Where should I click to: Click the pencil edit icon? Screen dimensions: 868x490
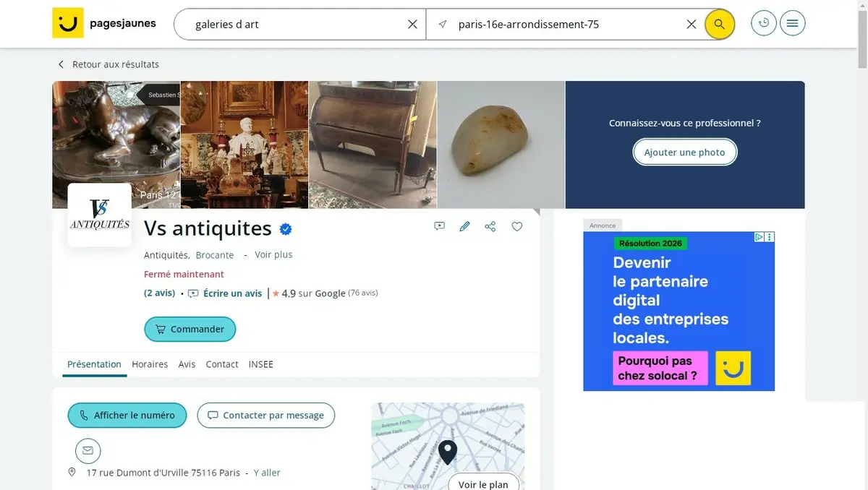click(464, 226)
